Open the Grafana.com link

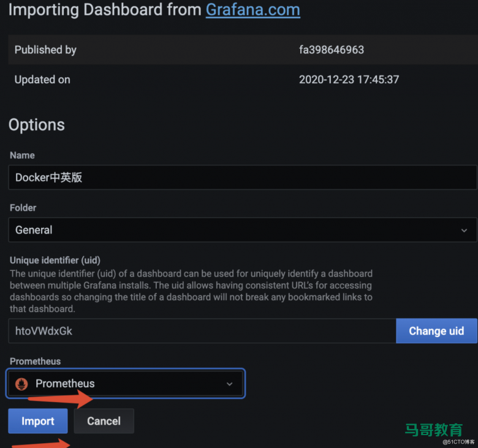point(252,10)
